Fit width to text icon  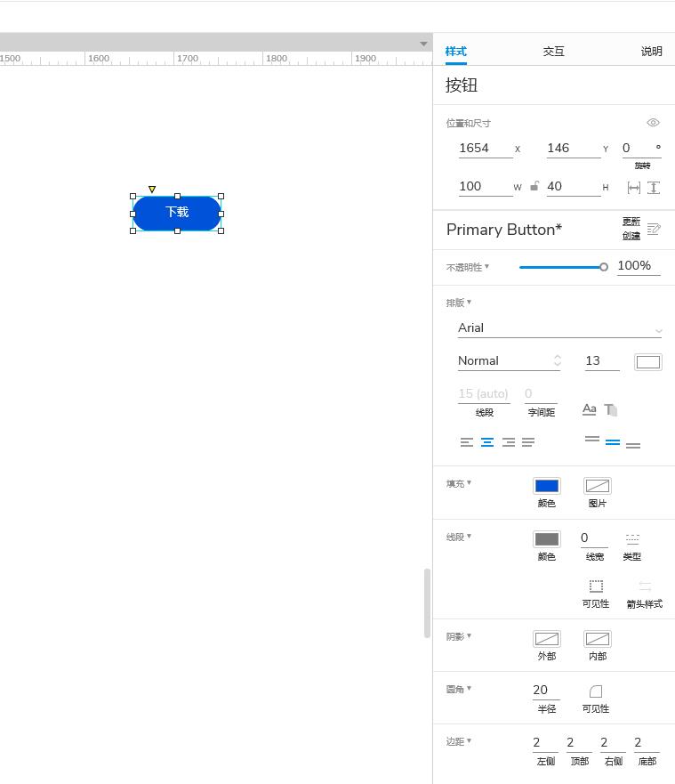tap(633, 188)
